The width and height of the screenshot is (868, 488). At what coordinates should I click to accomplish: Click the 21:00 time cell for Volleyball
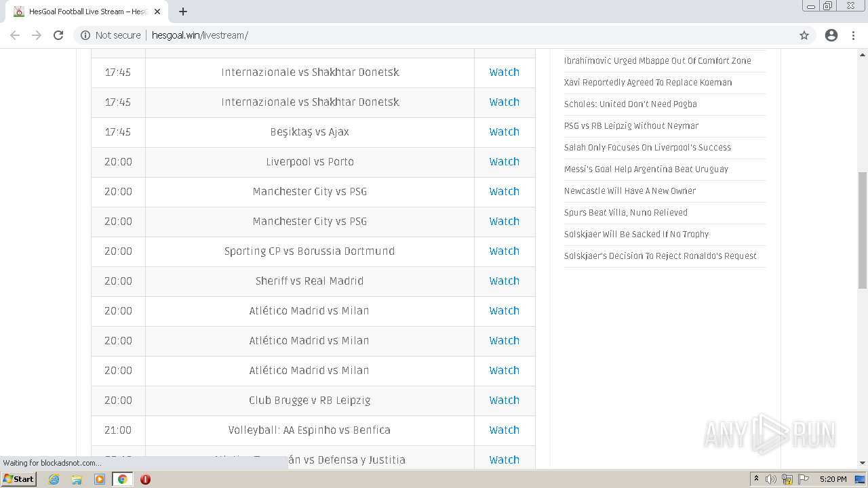pos(118,430)
